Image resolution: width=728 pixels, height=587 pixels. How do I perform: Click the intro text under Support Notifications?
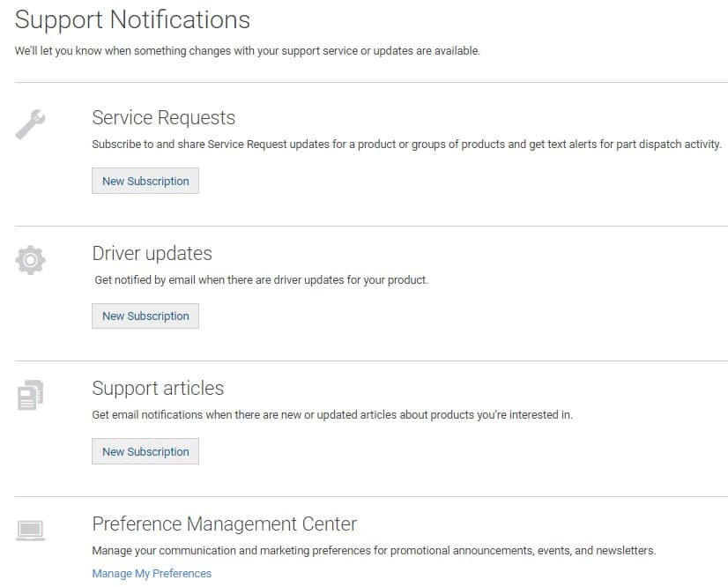tap(247, 51)
